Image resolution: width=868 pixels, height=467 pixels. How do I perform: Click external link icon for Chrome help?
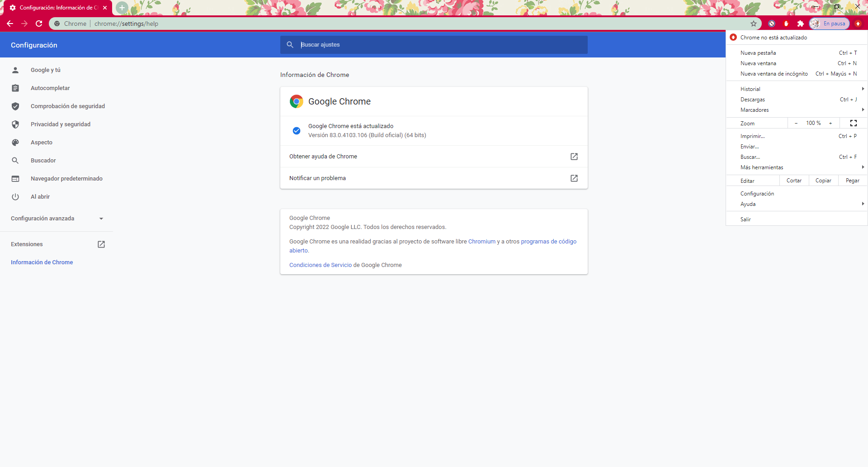pyautogui.click(x=574, y=157)
